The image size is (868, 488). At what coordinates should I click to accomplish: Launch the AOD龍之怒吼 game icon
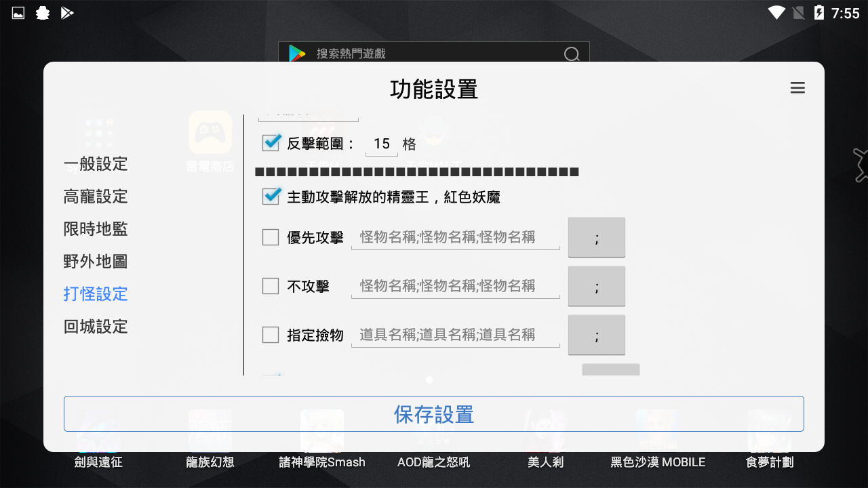pos(433,430)
